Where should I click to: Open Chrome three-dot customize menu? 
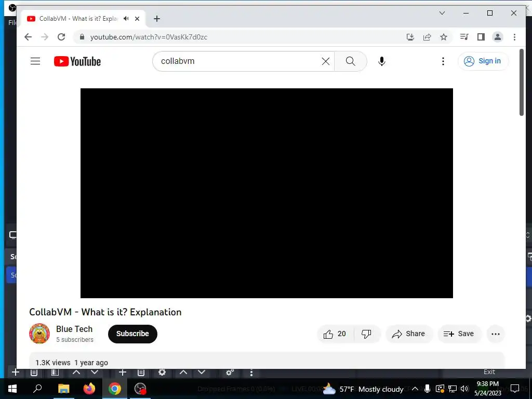pyautogui.click(x=514, y=37)
